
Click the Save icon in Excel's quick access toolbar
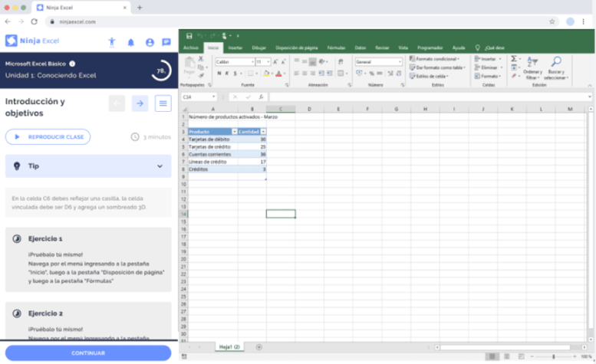189,36
